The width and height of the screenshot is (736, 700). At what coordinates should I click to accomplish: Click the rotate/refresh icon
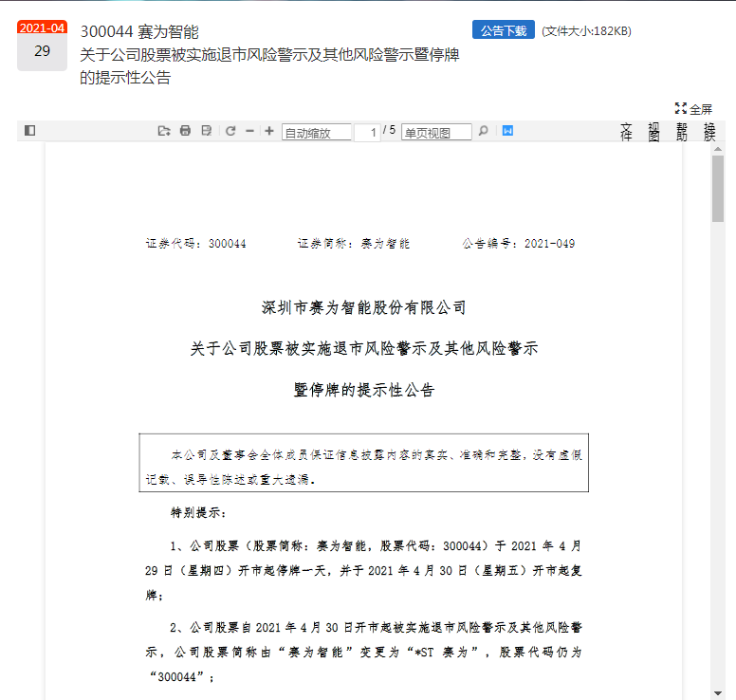(230, 131)
